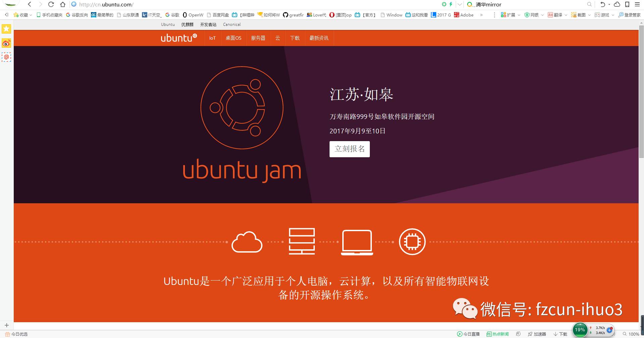This screenshot has width=644, height=338.
Task: Open 热点新闻 in the status bar
Action: [498, 334]
